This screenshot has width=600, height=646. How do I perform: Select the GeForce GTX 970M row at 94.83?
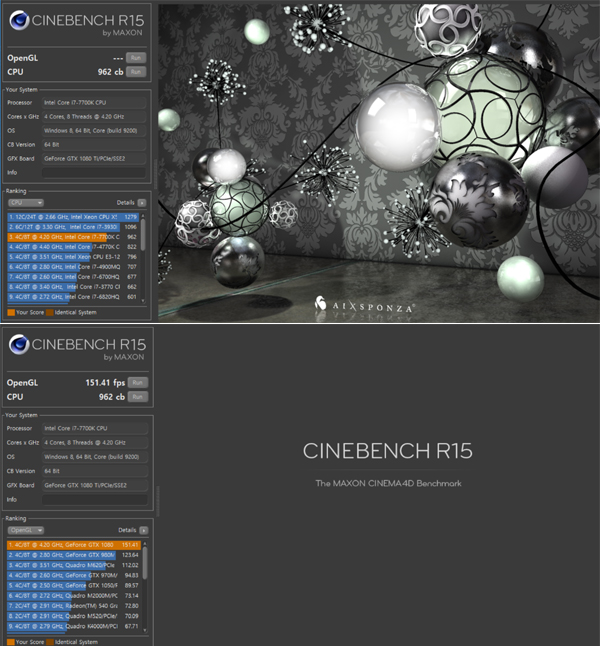(74, 575)
